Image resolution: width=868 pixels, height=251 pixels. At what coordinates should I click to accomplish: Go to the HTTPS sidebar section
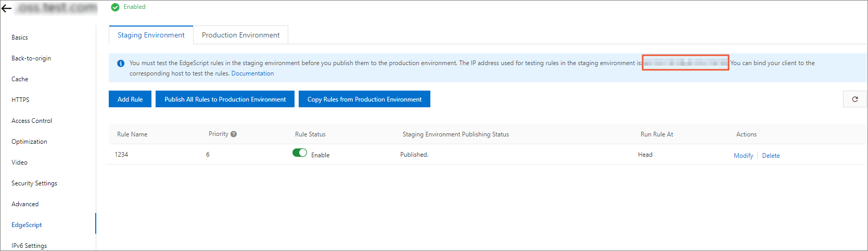[x=20, y=100]
